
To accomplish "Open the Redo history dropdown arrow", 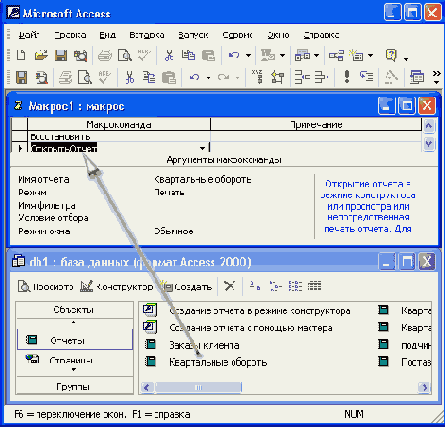I will coord(237,78).
